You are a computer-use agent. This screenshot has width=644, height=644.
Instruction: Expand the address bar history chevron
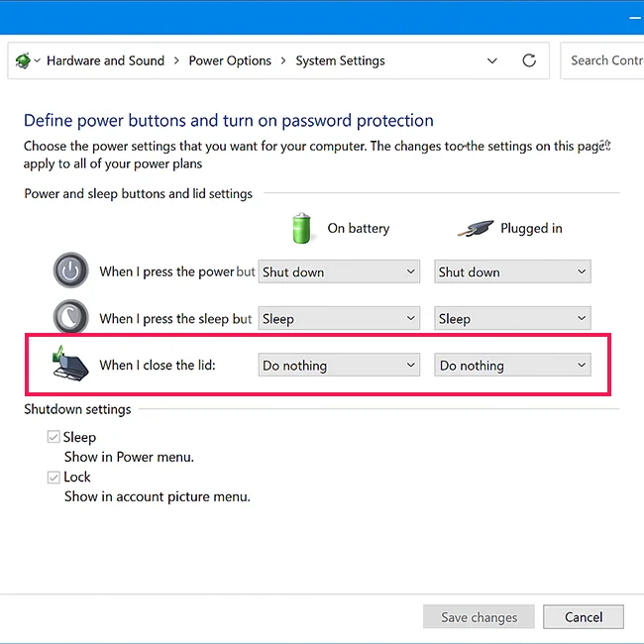(492, 61)
